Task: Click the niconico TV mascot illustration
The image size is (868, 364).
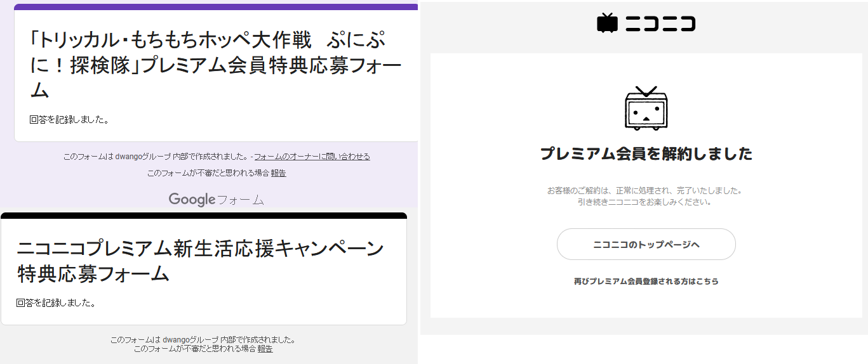Action: (x=646, y=108)
